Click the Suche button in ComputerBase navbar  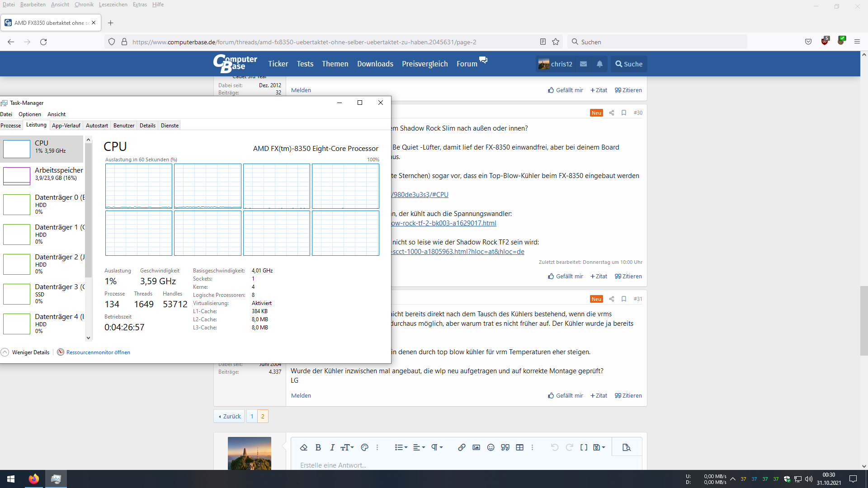click(629, 64)
